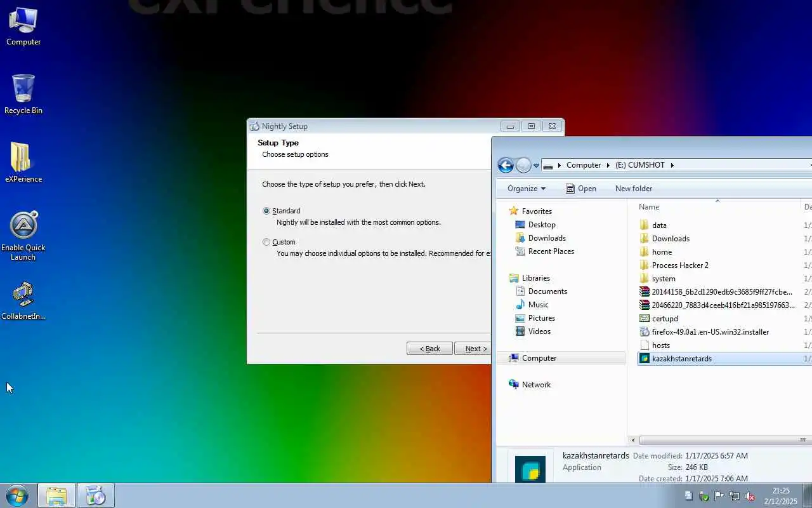This screenshot has height=508, width=812.
Task: Open Windows Explorer from the taskbar
Action: click(56, 495)
